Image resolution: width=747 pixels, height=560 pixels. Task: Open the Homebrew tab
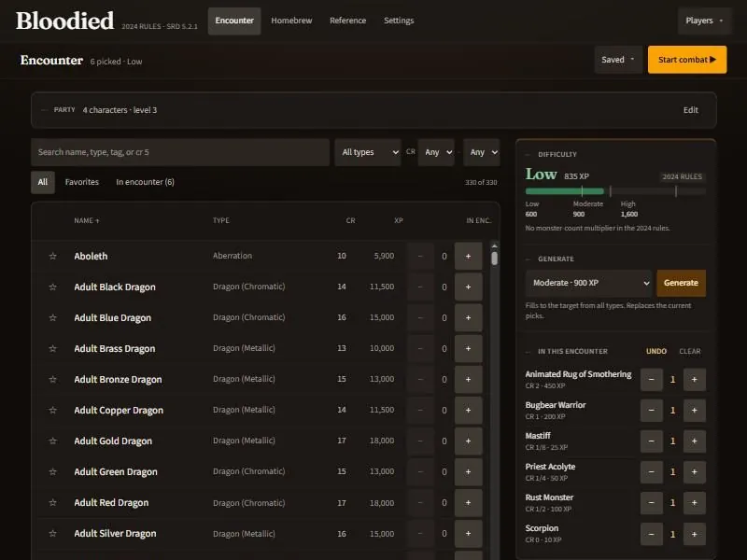tap(291, 21)
